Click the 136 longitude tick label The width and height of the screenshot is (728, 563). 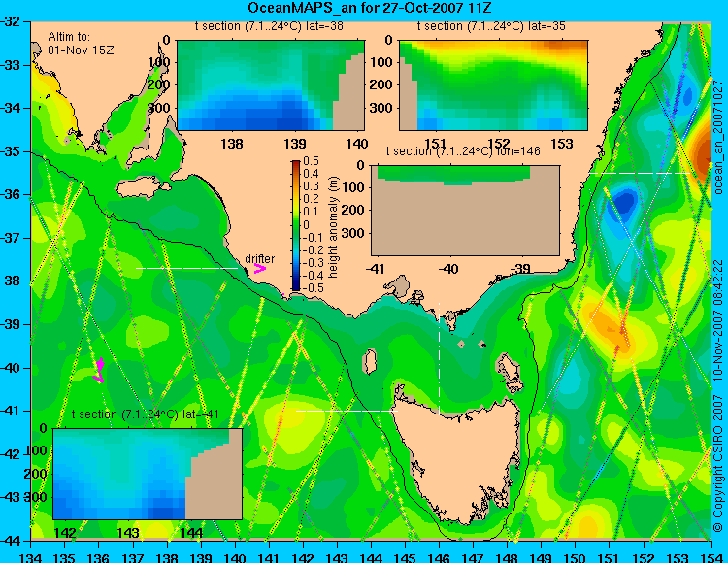(x=98, y=557)
